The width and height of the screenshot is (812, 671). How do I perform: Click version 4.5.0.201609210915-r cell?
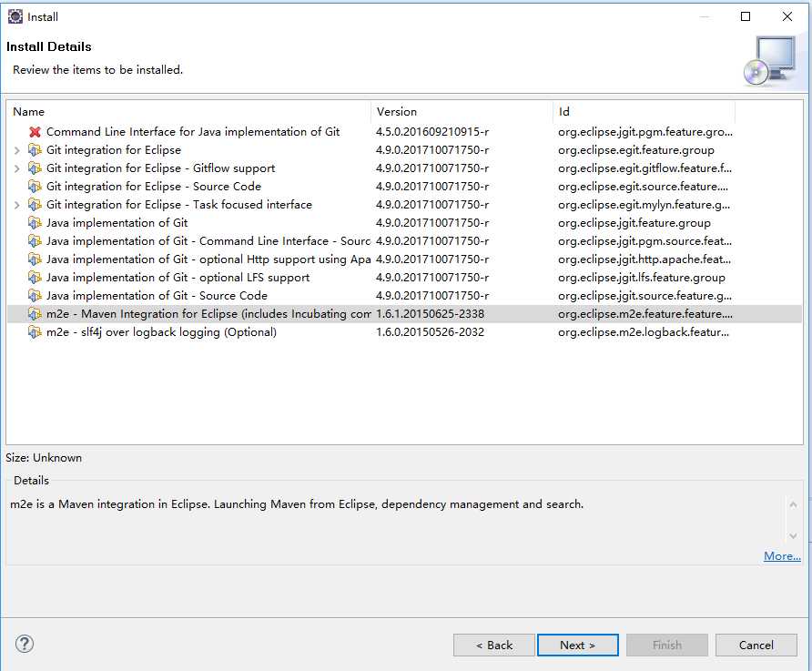point(432,132)
